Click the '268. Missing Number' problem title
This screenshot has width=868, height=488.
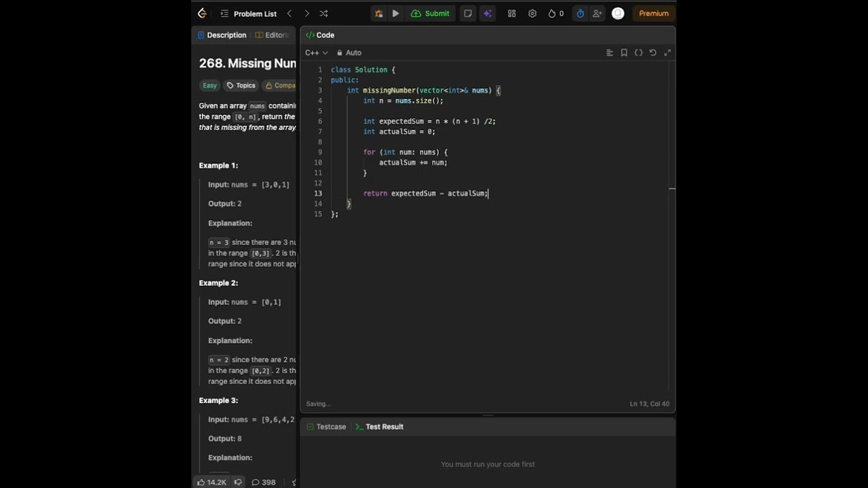point(248,63)
